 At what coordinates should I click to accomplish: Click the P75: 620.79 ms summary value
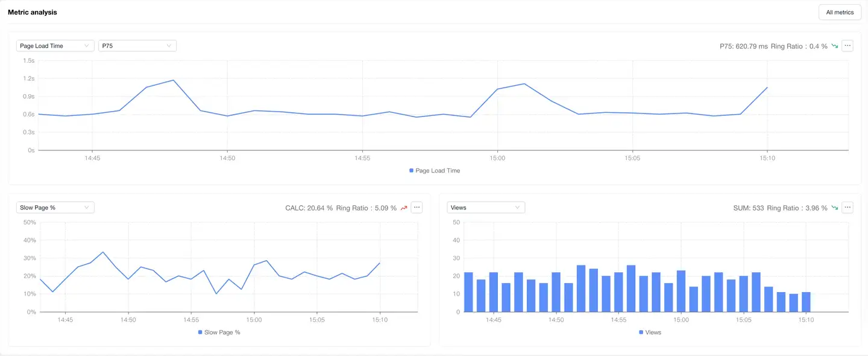tap(743, 46)
